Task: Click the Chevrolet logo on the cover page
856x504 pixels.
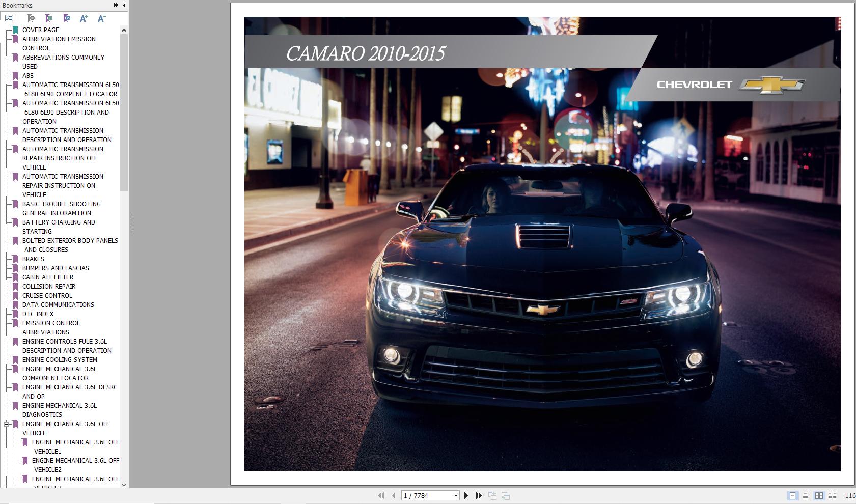Action: tap(731, 85)
